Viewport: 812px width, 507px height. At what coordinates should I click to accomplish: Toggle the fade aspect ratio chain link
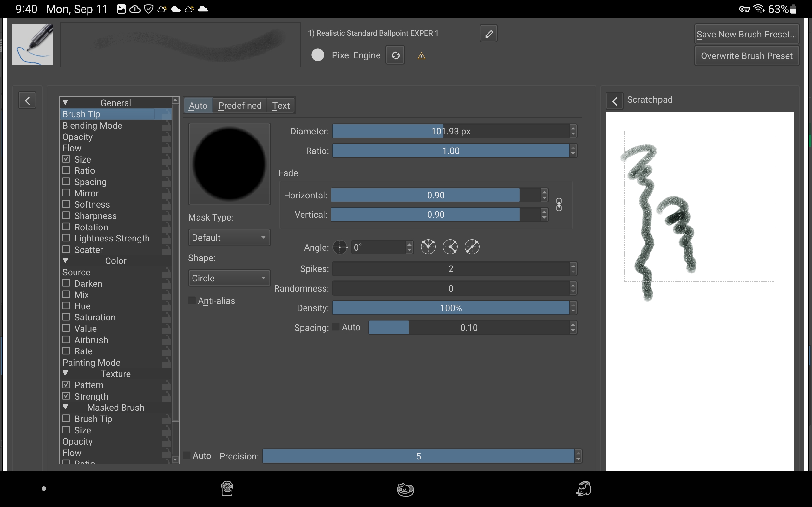(x=559, y=205)
